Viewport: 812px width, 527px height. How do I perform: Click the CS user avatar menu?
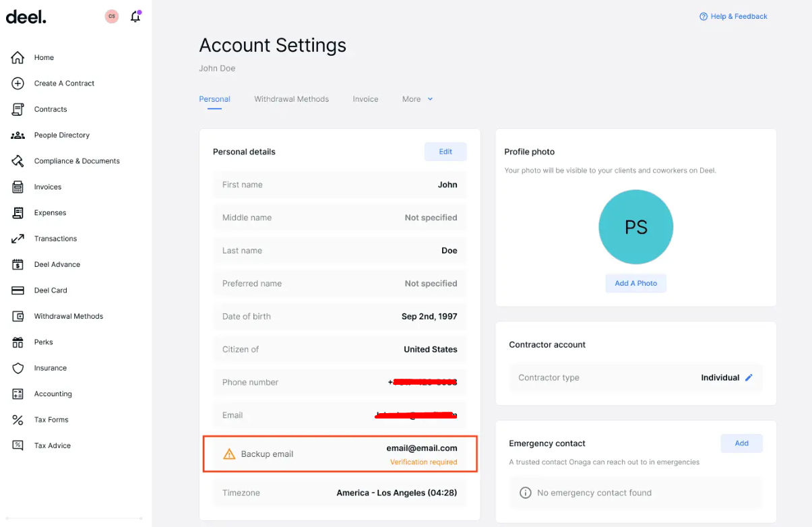point(112,17)
